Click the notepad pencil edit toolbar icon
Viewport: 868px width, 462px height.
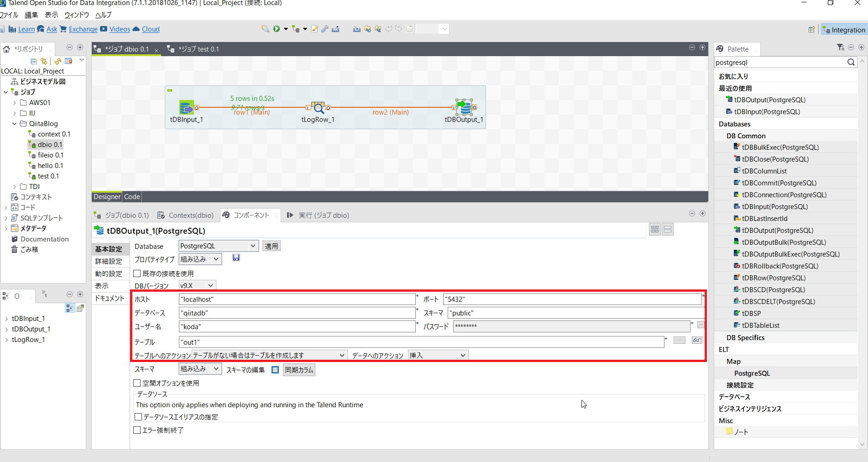pos(314,29)
